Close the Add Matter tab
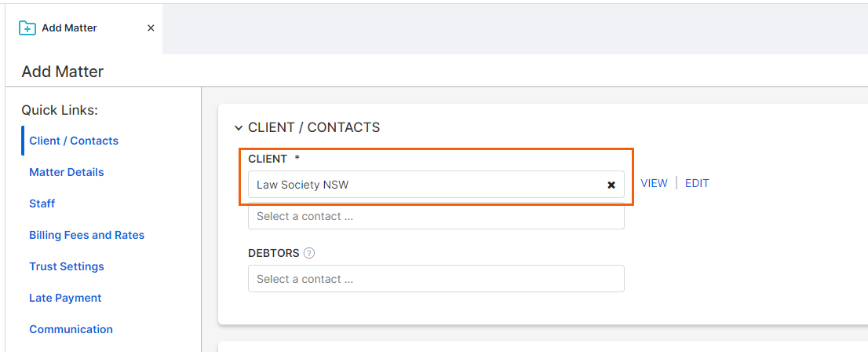 tap(151, 28)
